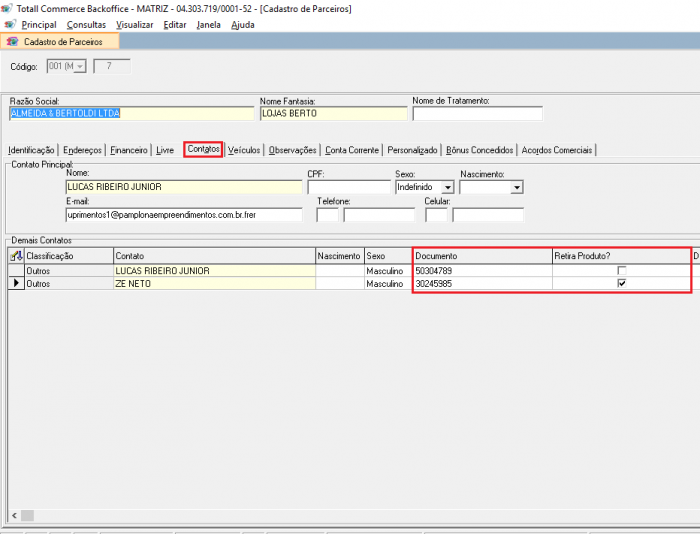Open the Consultas menu
The image size is (700, 534).
pyautogui.click(x=86, y=24)
